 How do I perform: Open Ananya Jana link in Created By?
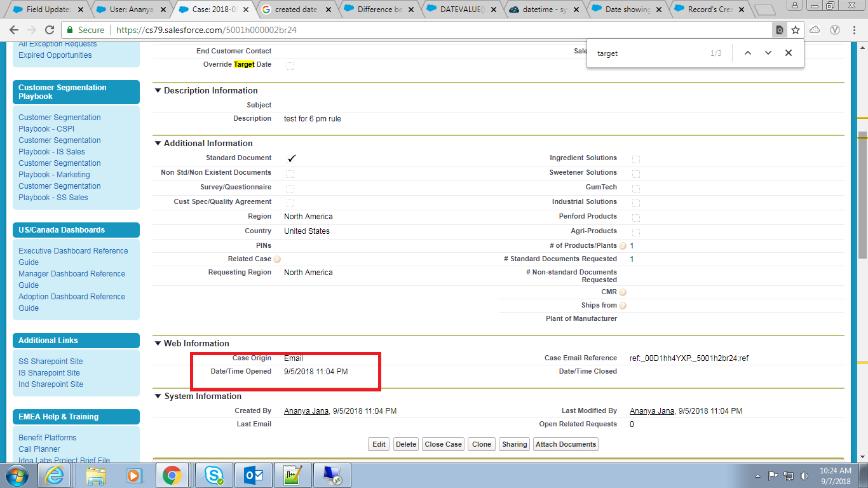click(x=306, y=411)
